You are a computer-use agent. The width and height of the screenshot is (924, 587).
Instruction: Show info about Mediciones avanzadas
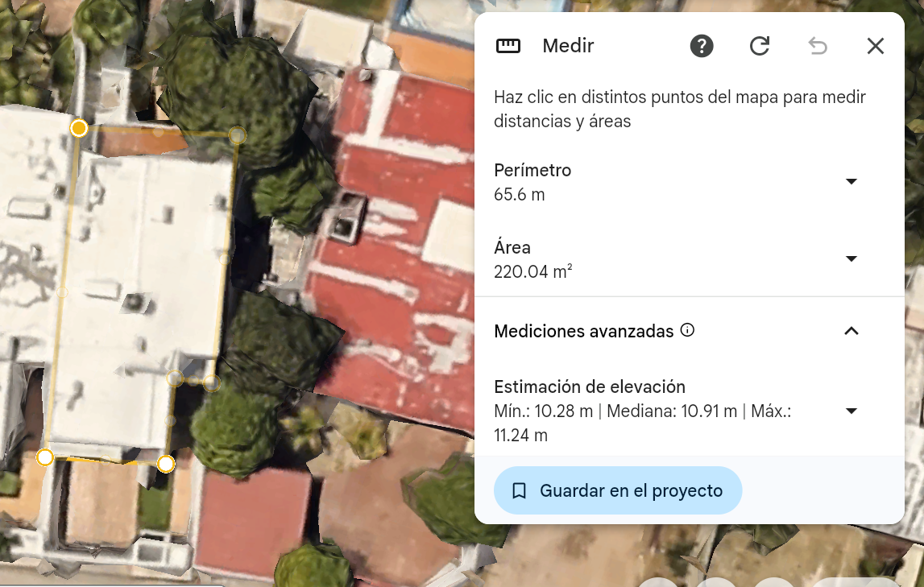(687, 330)
